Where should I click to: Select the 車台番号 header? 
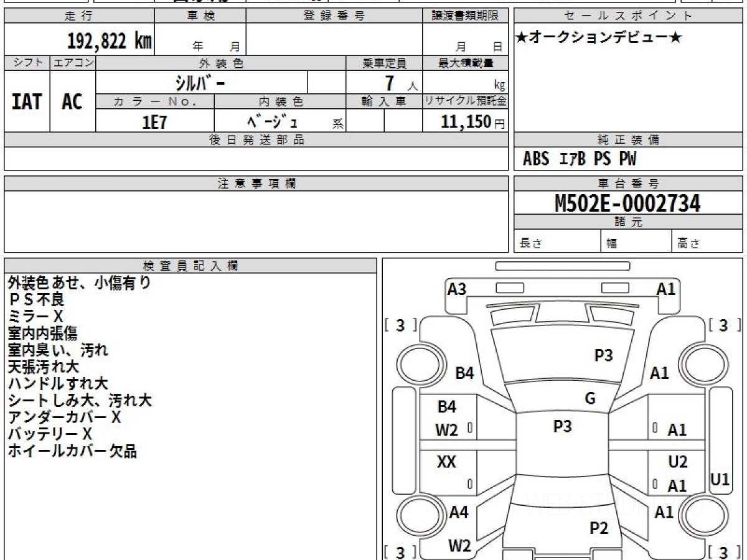coord(628,184)
